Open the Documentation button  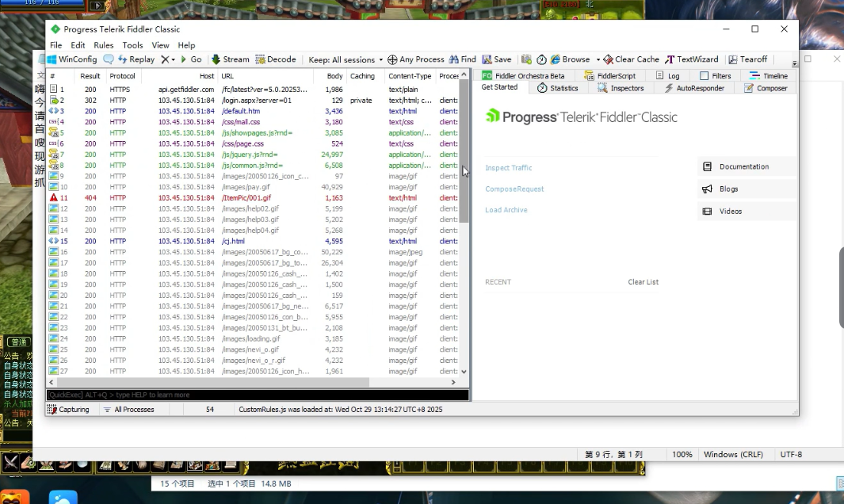point(743,166)
